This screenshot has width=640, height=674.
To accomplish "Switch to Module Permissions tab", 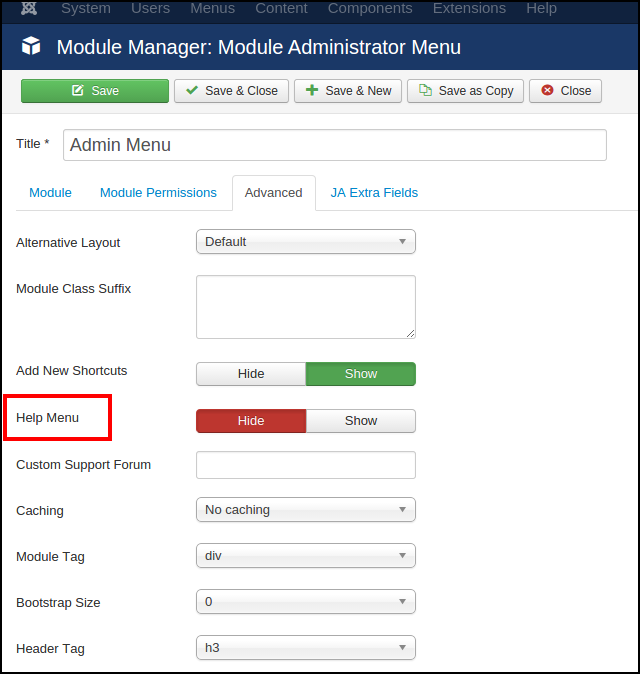I will (x=158, y=193).
